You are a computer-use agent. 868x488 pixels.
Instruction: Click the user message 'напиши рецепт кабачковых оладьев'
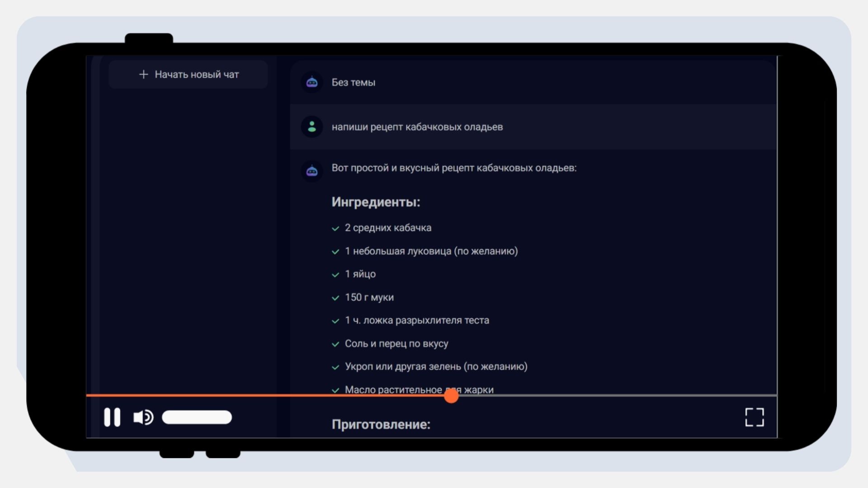point(417,127)
